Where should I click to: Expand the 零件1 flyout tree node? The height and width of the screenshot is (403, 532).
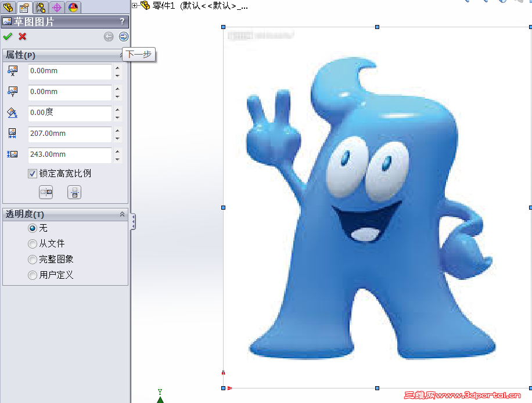point(135,5)
